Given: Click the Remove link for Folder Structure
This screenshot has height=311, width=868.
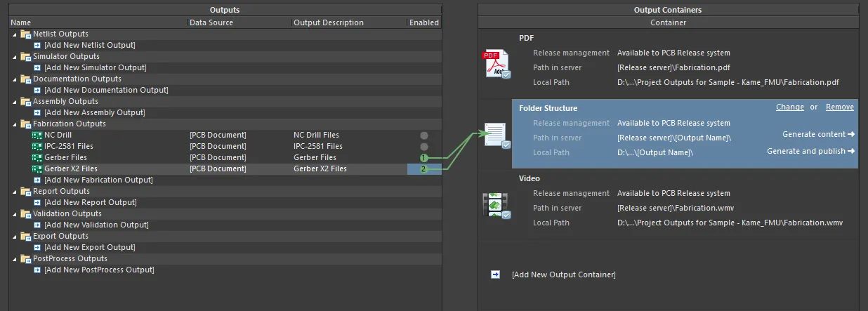Looking at the screenshot, I should coord(840,107).
